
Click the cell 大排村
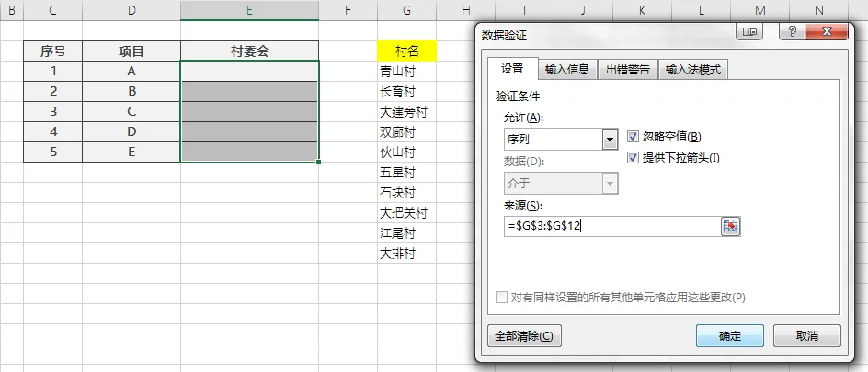406,254
